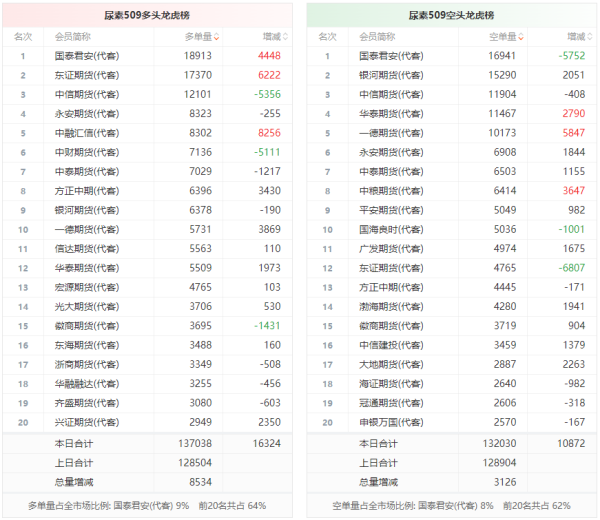
Task: Select 方正中期(代客) in short table
Action: point(391,287)
